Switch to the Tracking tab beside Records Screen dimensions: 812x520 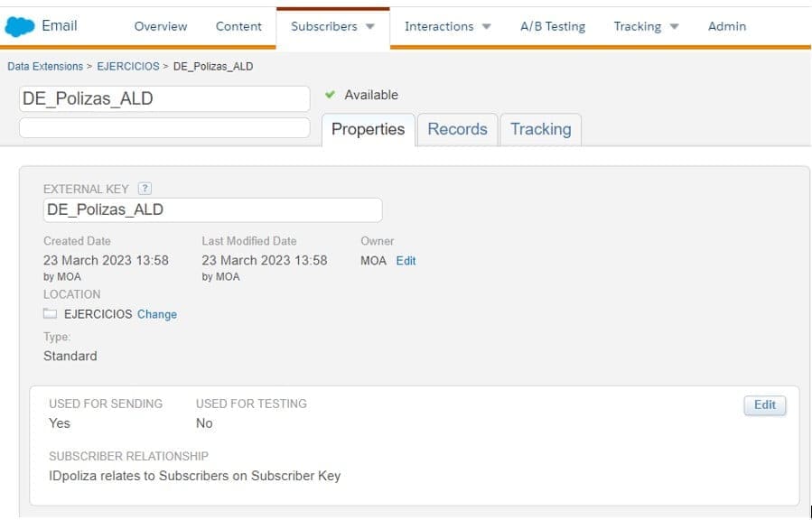pos(540,129)
